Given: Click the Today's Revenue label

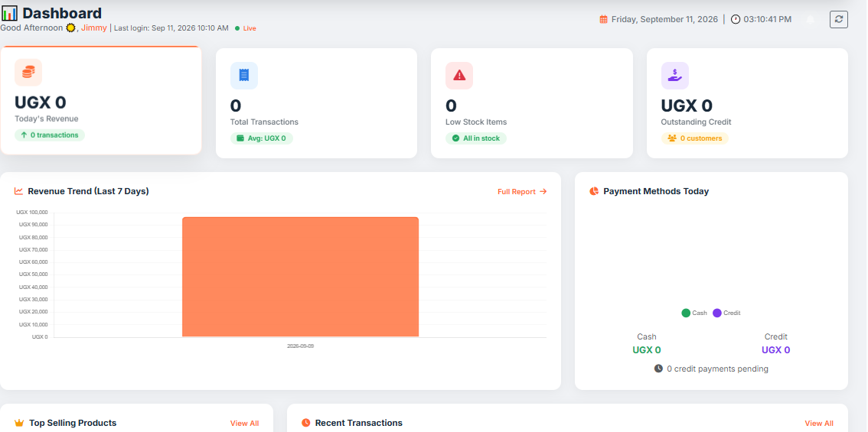Looking at the screenshot, I should pyautogui.click(x=47, y=119).
